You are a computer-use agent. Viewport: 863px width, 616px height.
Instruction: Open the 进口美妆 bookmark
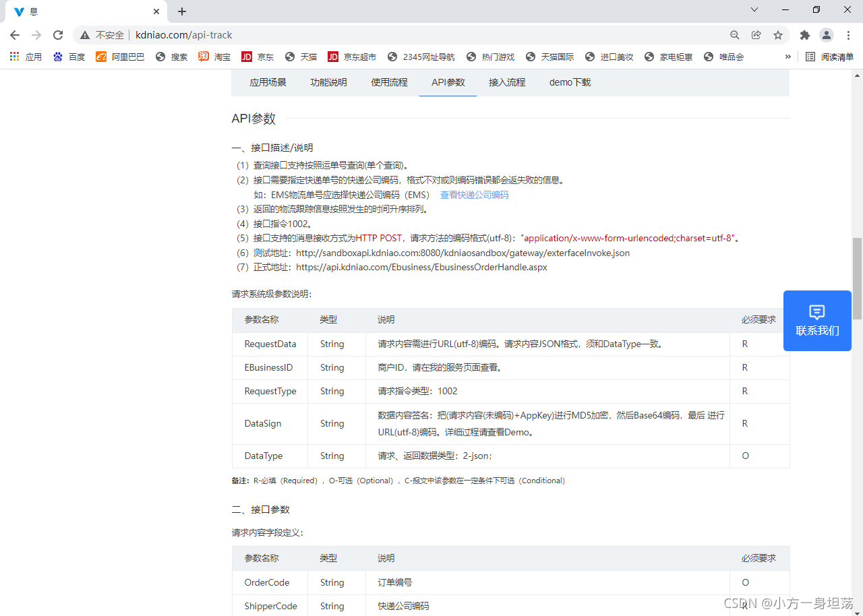click(609, 57)
